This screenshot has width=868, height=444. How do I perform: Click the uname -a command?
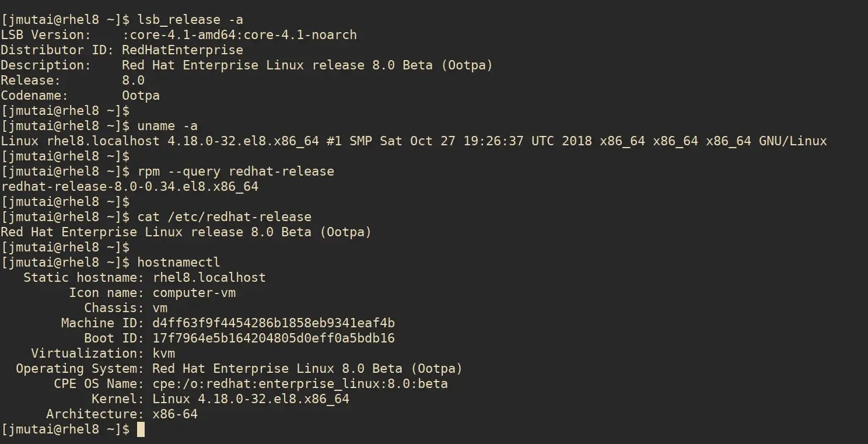pyautogui.click(x=167, y=126)
